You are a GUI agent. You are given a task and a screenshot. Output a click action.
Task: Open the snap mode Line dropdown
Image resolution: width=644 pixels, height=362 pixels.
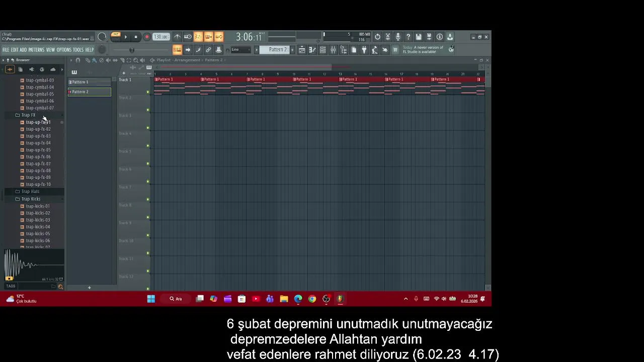240,50
